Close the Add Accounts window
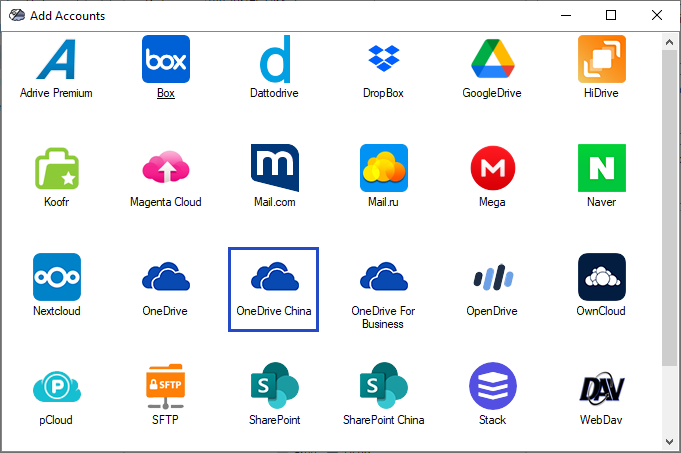The height and width of the screenshot is (453, 681). pyautogui.click(x=657, y=15)
